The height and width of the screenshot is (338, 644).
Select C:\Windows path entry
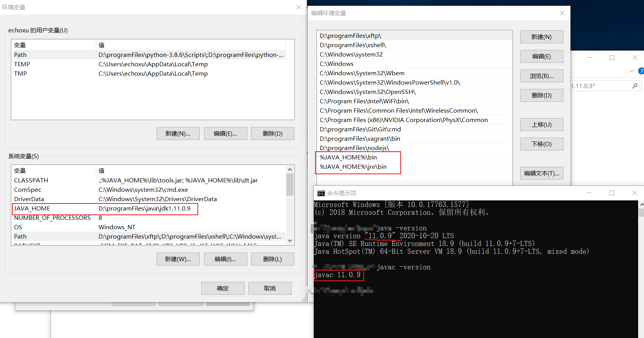[415, 64]
